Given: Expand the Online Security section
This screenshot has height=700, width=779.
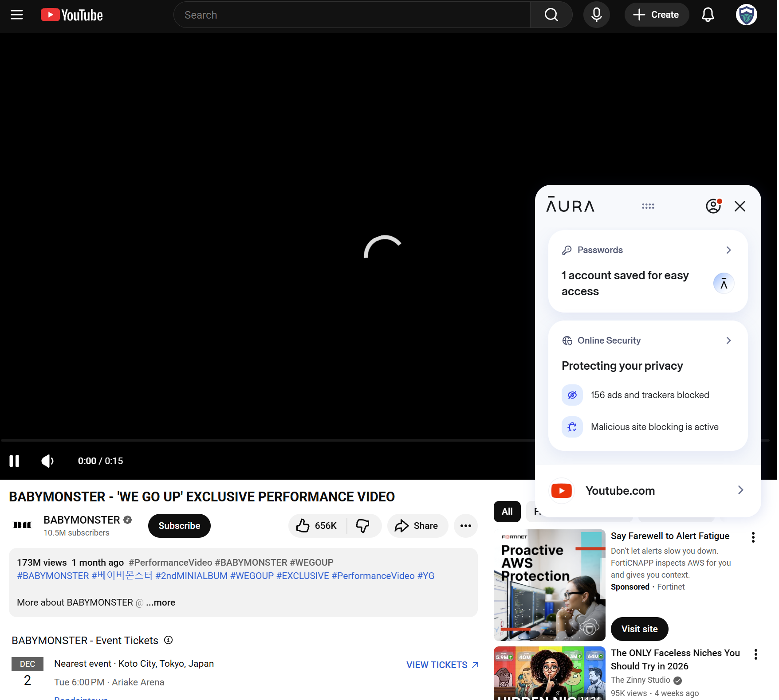Looking at the screenshot, I should click(x=728, y=340).
